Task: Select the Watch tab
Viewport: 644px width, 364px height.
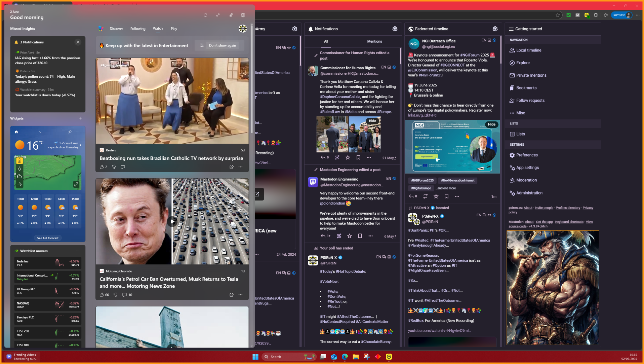Action: pyautogui.click(x=158, y=29)
